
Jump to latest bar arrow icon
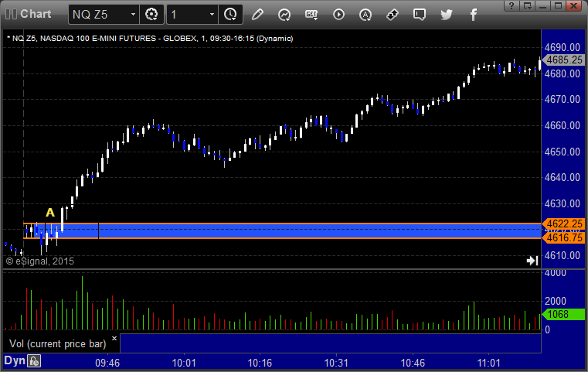pyautogui.click(x=532, y=261)
